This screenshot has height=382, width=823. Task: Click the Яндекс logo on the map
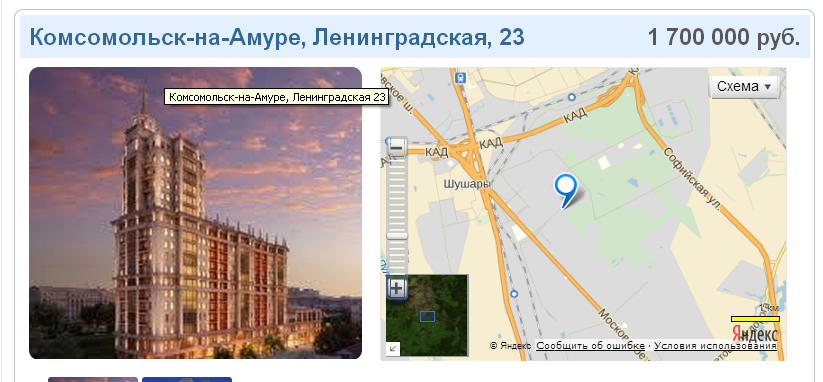coord(754,332)
